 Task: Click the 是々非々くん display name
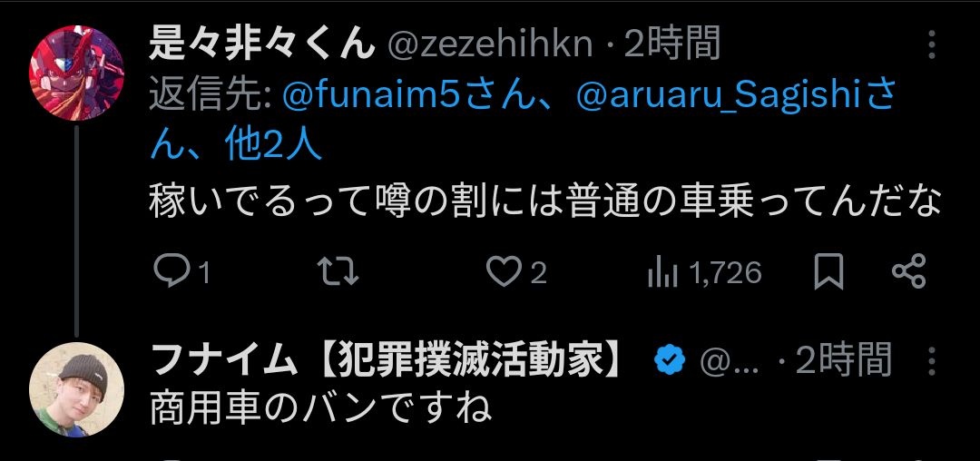pos(261,44)
